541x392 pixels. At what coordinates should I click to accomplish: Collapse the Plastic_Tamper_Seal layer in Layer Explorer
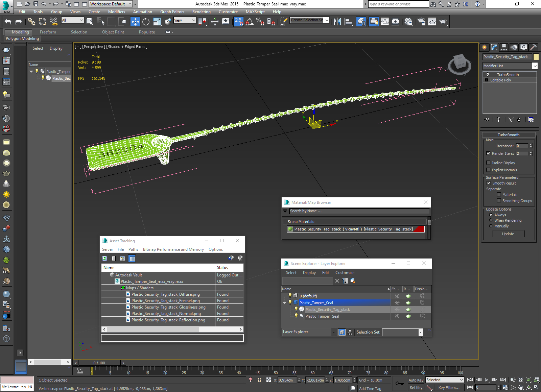pyautogui.click(x=285, y=303)
